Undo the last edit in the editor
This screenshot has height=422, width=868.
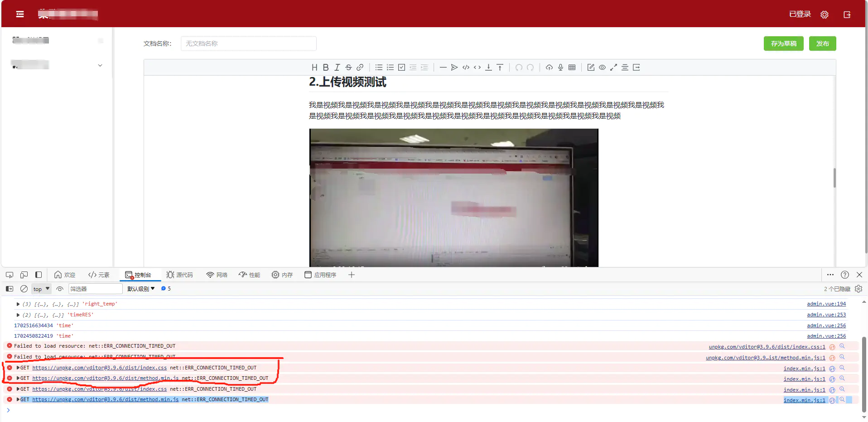519,68
